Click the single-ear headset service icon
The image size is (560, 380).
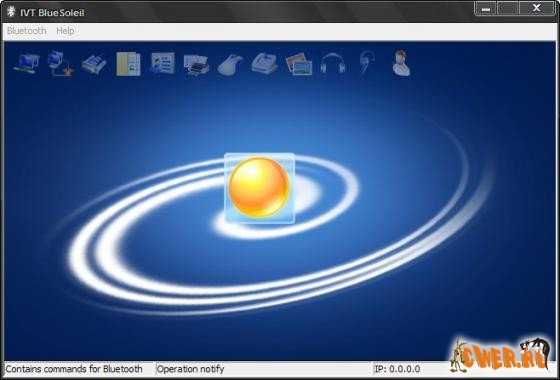point(367,63)
